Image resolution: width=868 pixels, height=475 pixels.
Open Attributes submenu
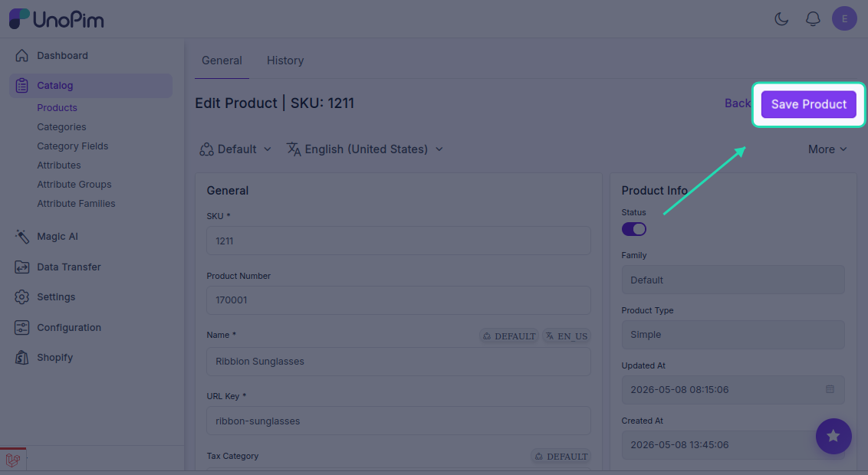pos(59,165)
